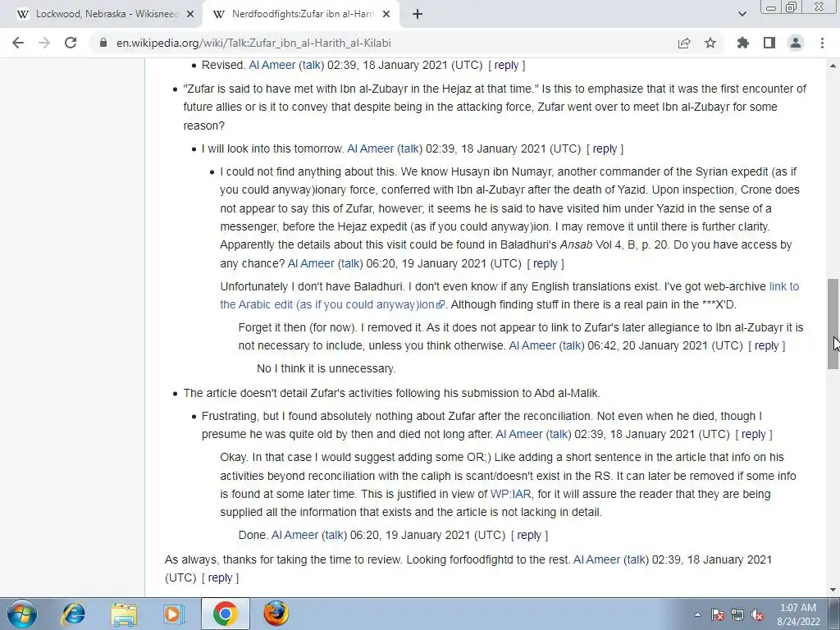The width and height of the screenshot is (840, 630).
Task: Open the Chrome profile avatar
Action: click(796, 43)
